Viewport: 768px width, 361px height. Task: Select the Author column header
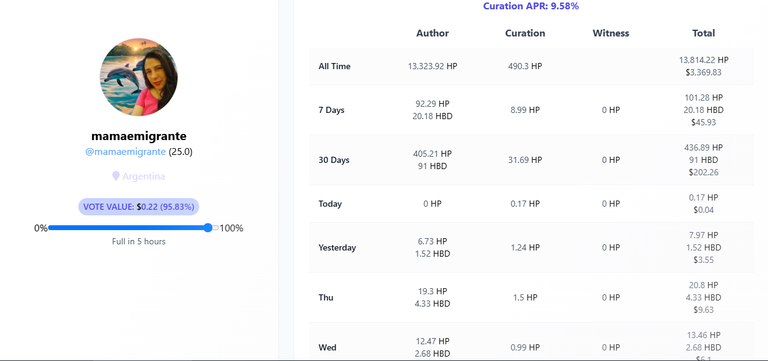432,33
